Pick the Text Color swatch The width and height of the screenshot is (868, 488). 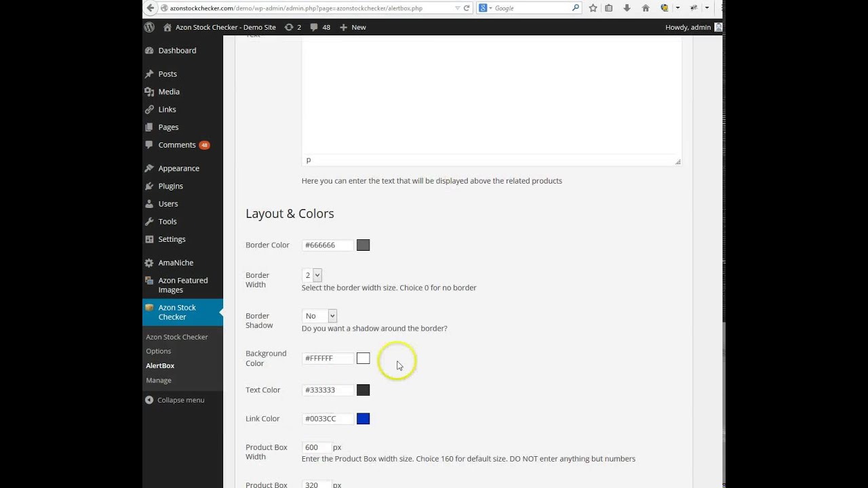(x=363, y=390)
